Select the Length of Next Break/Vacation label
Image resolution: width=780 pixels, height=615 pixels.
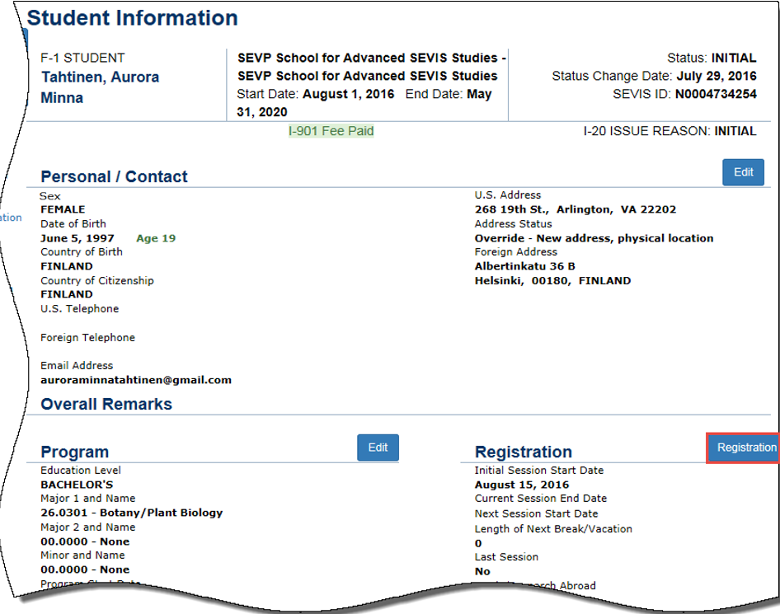[553, 529]
